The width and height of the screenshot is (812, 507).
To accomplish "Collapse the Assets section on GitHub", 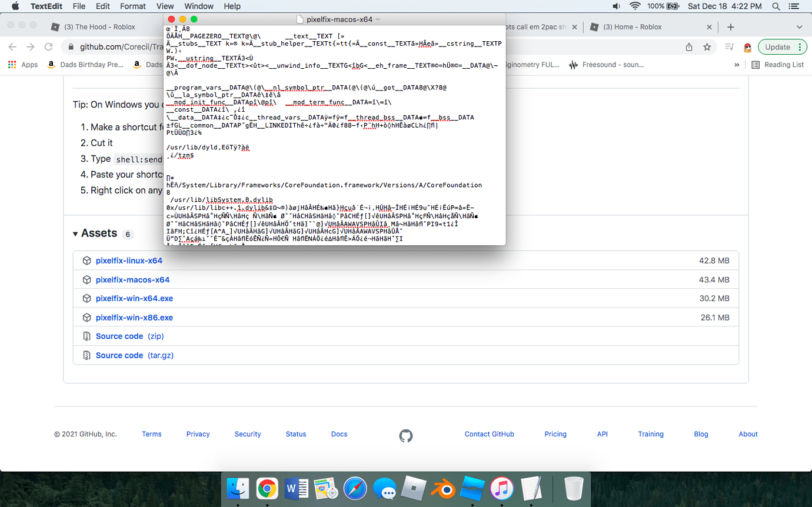I will (76, 233).
